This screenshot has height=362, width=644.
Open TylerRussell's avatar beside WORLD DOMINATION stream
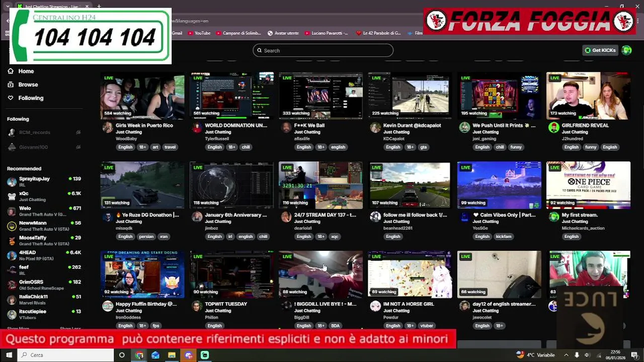[x=197, y=128]
